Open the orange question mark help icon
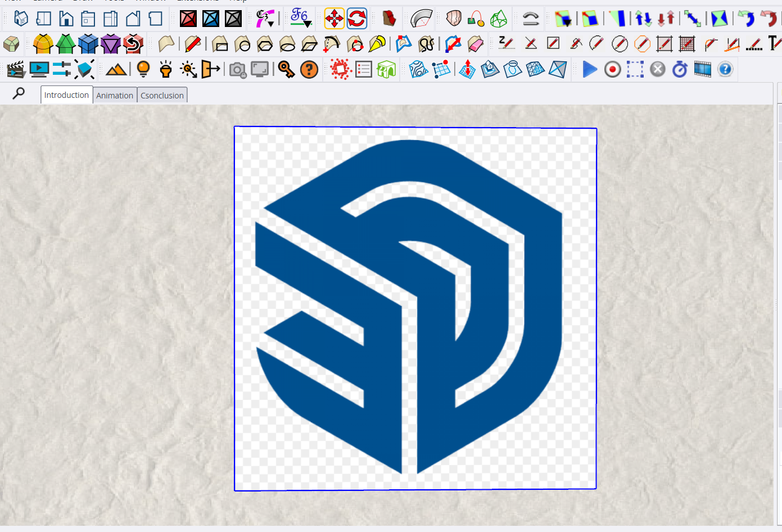The height and width of the screenshot is (532, 782). [x=309, y=69]
